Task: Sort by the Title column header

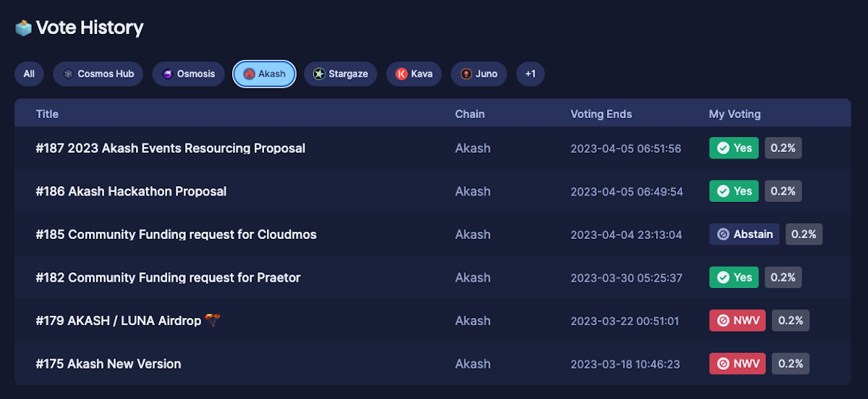Action: point(47,114)
